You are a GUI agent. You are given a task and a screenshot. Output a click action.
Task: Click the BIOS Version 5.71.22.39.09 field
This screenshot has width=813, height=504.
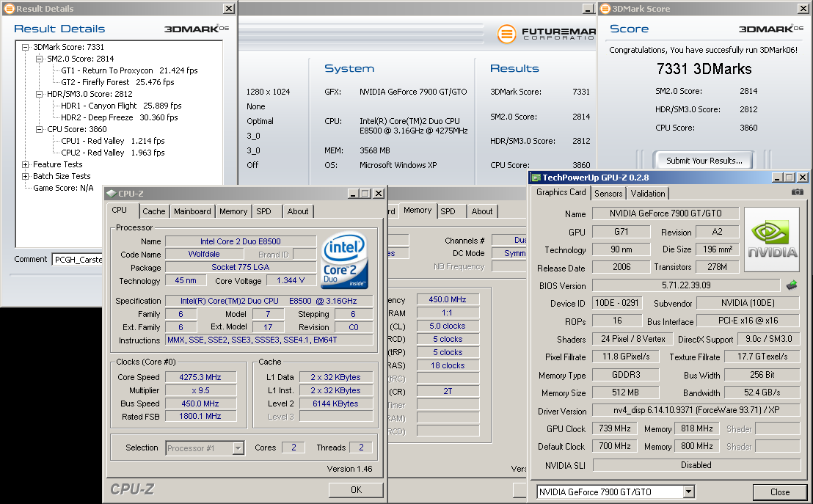(x=686, y=285)
